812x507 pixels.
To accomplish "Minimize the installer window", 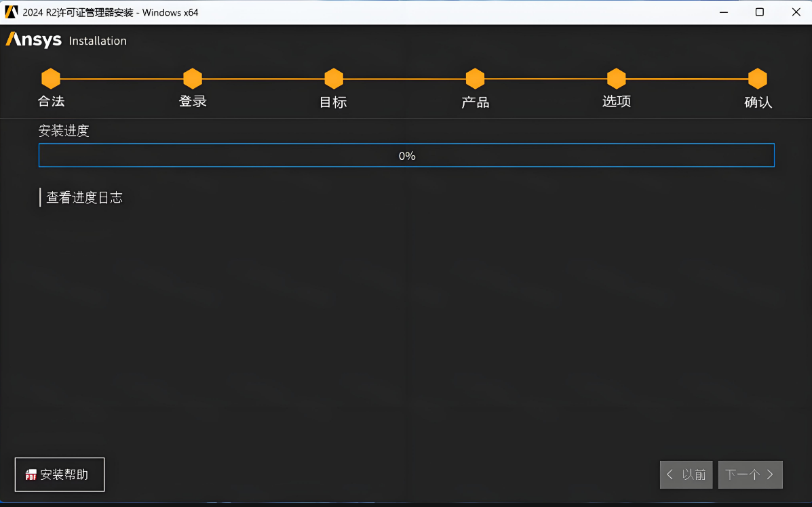I will click(724, 12).
